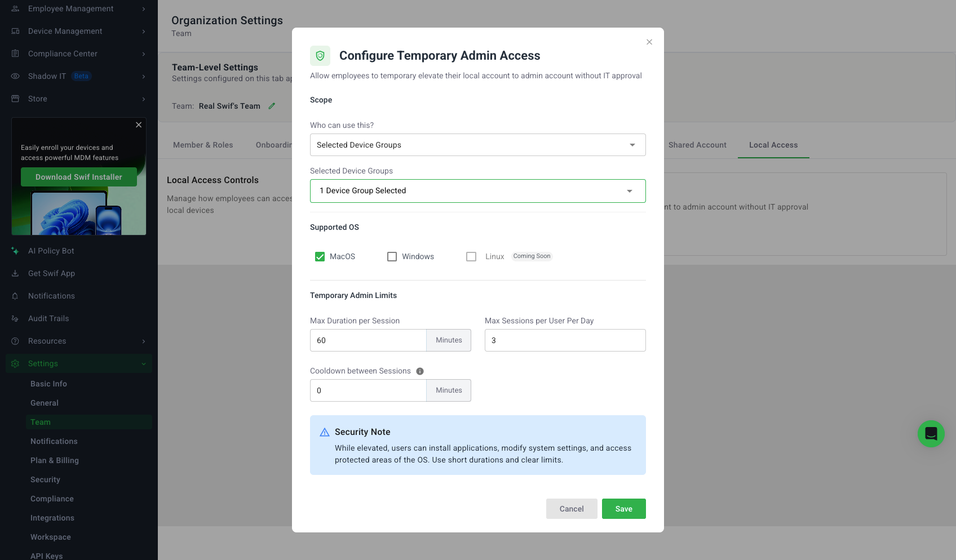Click the Notifications bell icon in sidebar
The width and height of the screenshot is (956, 560).
[15, 296]
